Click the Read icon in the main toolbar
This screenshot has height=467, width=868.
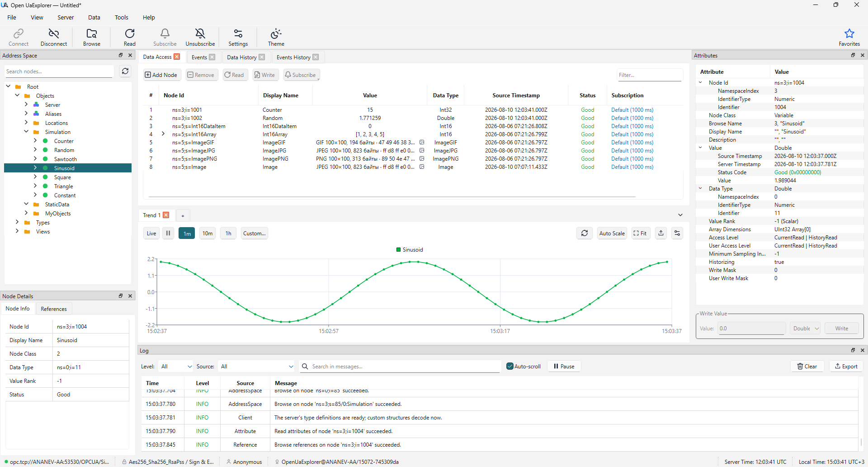(x=130, y=37)
